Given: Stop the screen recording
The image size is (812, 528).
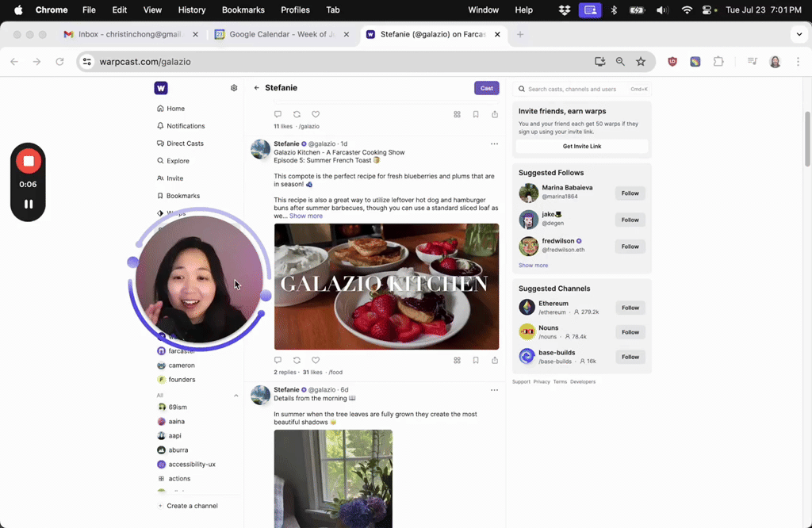Looking at the screenshot, I should coord(29,161).
